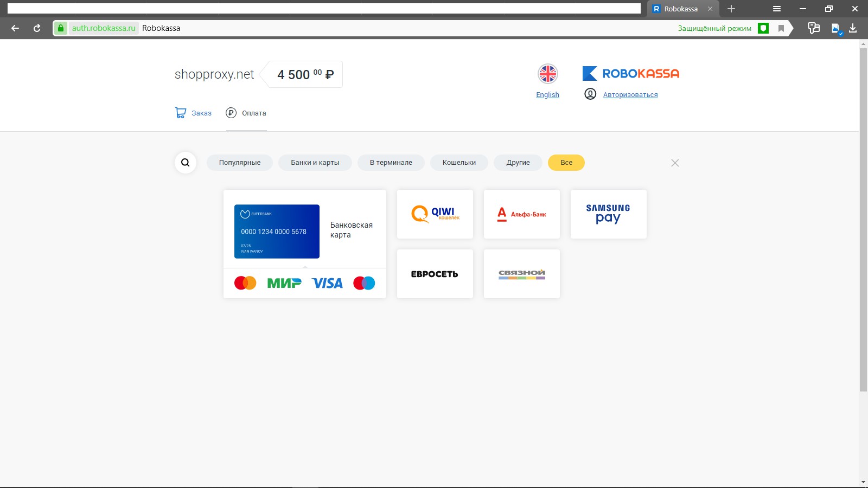Click the scrollbar down arrow

click(x=864, y=481)
